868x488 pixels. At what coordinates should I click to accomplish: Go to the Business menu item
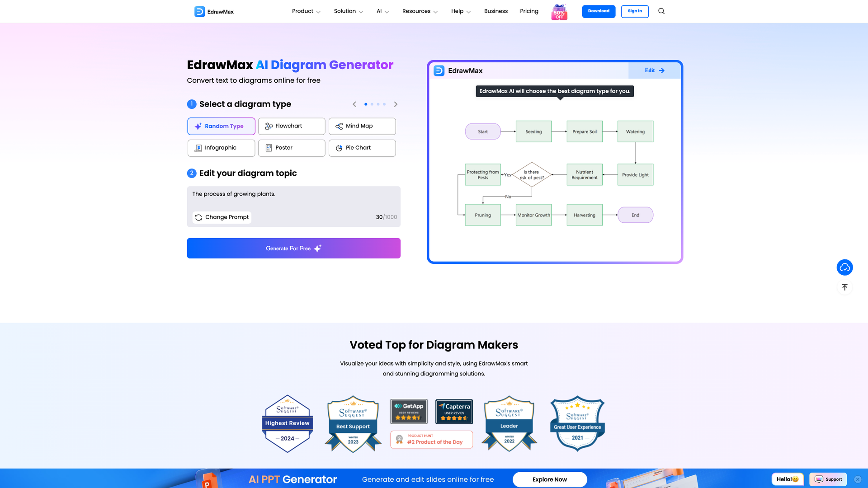(496, 11)
